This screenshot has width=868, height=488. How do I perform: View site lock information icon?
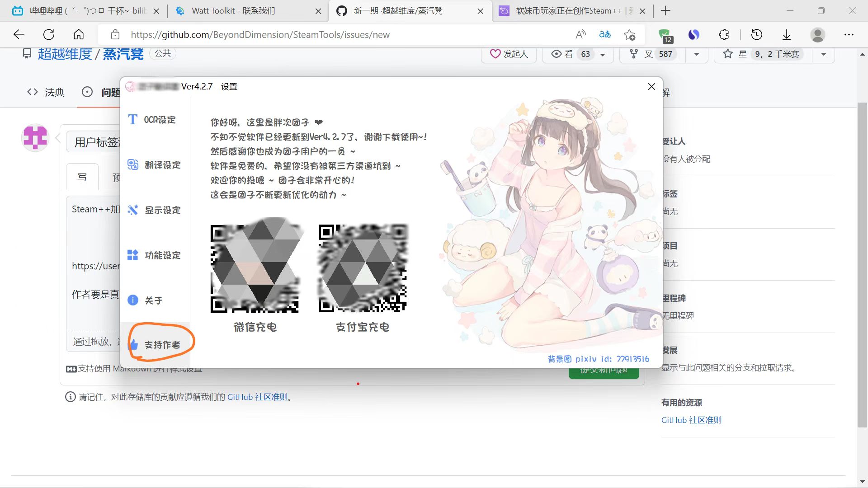coord(115,34)
